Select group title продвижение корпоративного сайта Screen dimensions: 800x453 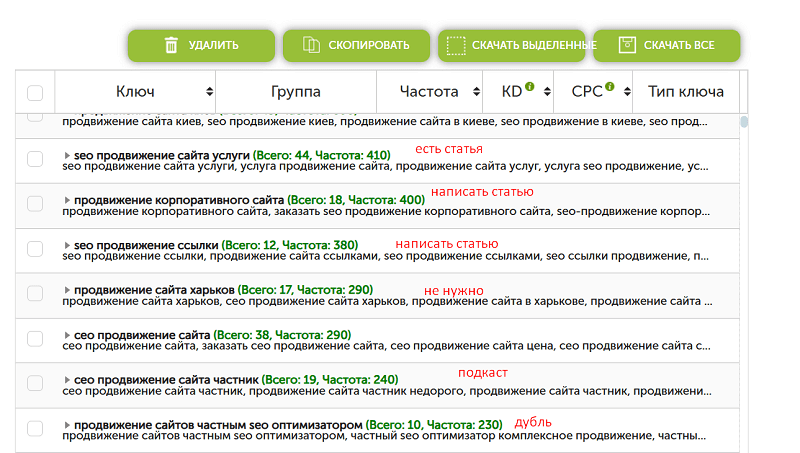[179, 200]
